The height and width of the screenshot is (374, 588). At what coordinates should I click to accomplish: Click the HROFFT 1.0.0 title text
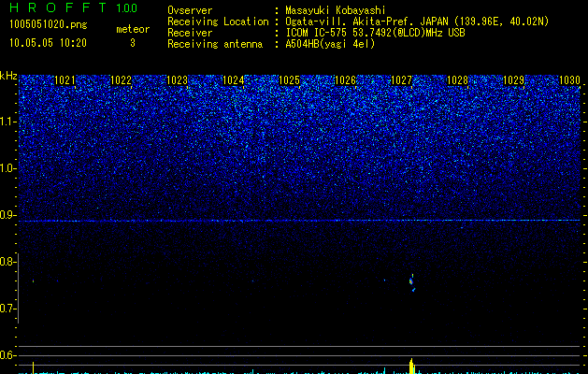point(74,7)
